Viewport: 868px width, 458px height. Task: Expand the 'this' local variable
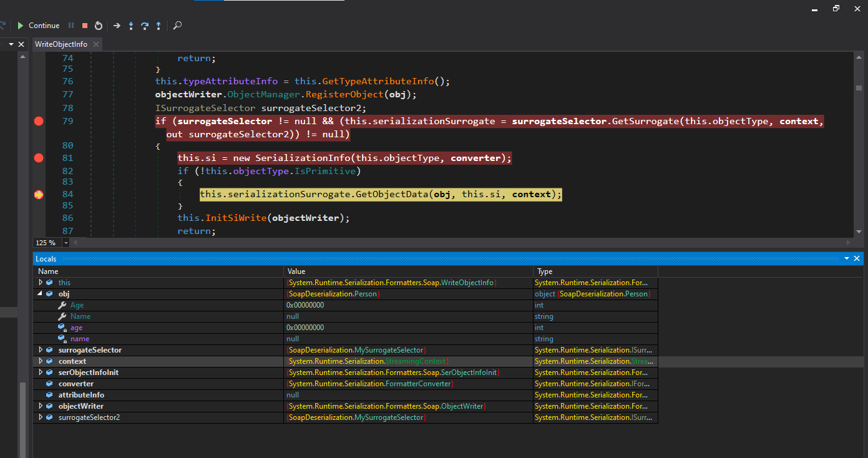[x=41, y=283]
